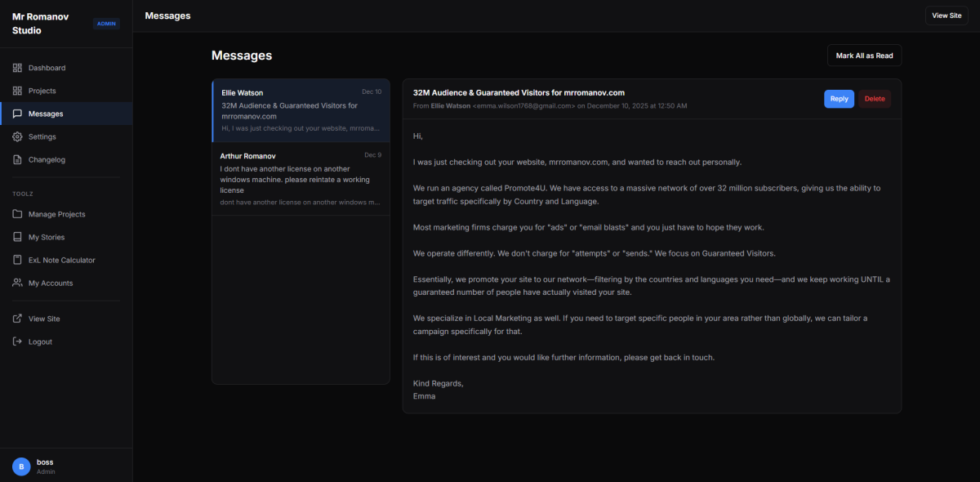Go to the Settings menu item
980x482 pixels.
tap(42, 136)
